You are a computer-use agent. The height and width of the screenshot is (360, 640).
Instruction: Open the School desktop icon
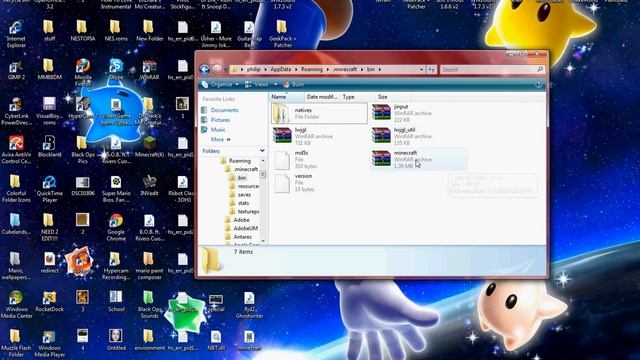[x=116, y=301]
